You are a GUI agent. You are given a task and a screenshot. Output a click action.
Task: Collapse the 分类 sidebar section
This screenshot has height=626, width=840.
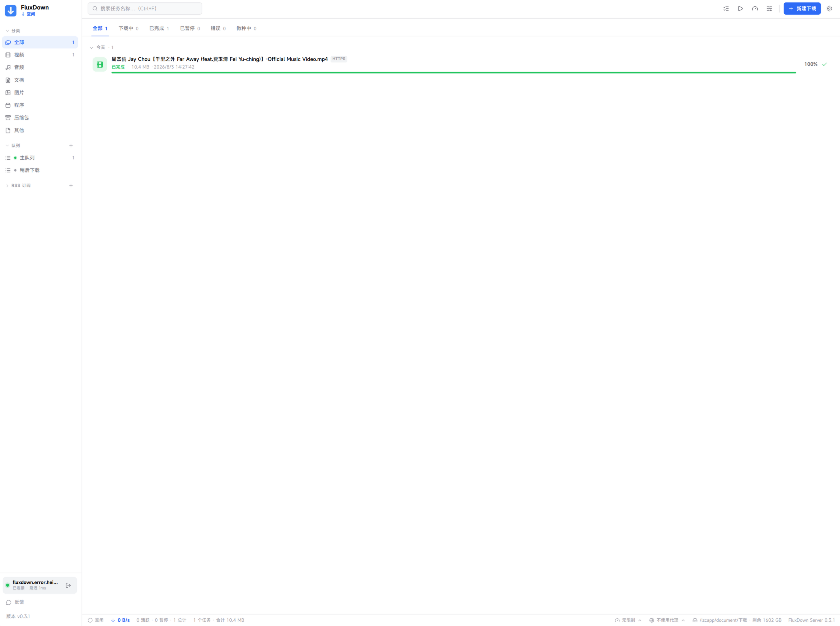pos(7,31)
